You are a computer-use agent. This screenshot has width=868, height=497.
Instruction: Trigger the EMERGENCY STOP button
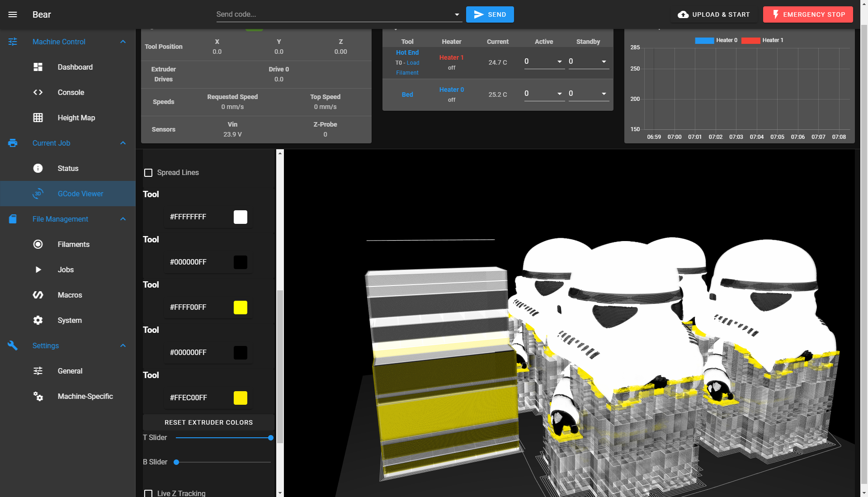point(808,14)
